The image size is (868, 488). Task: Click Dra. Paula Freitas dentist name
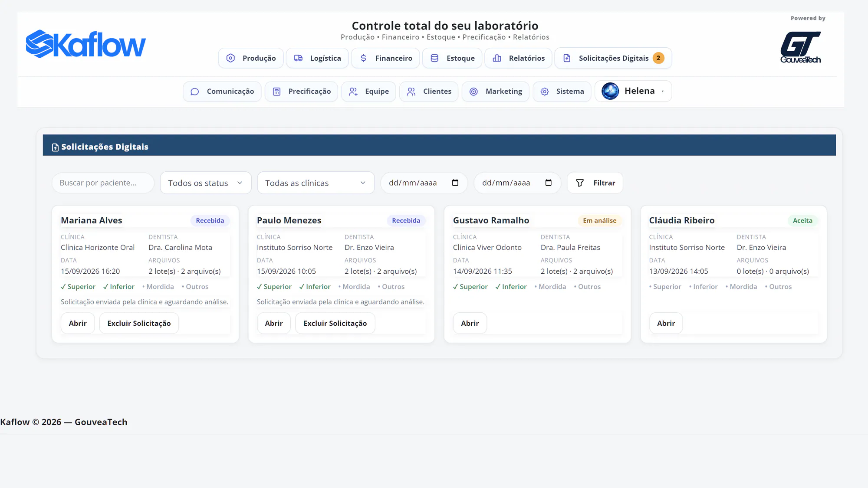point(570,247)
